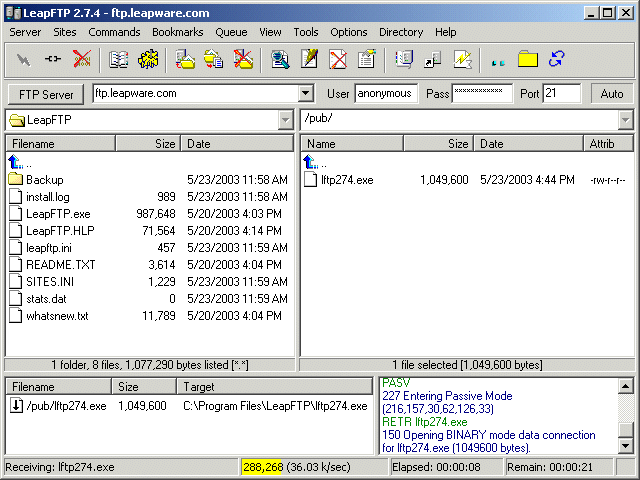640x480 pixels.
Task: Select SITES.INI in the local list
Action: [x=149, y=282]
